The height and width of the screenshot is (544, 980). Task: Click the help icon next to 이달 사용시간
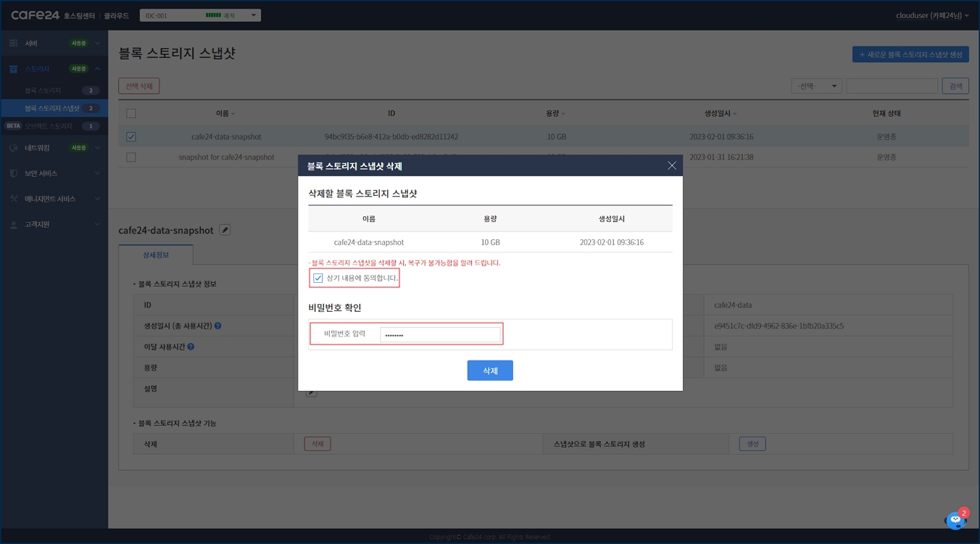click(191, 347)
